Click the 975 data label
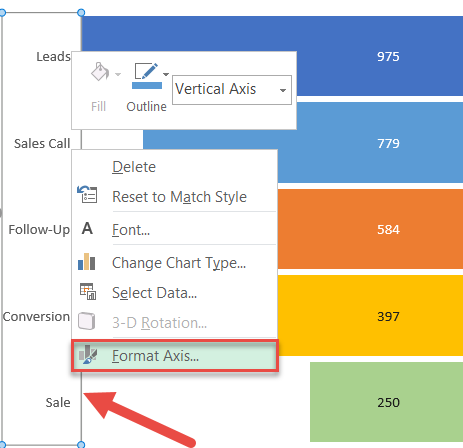The width and height of the screenshot is (463, 448). pyautogui.click(x=388, y=56)
